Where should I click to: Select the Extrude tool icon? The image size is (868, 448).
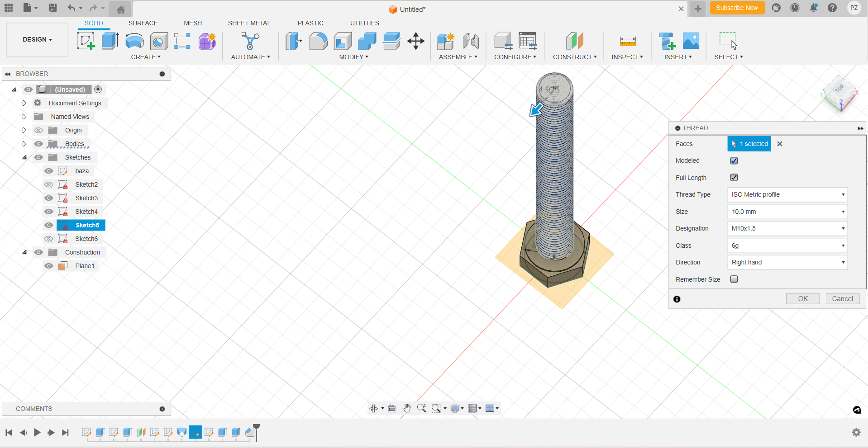(x=110, y=41)
